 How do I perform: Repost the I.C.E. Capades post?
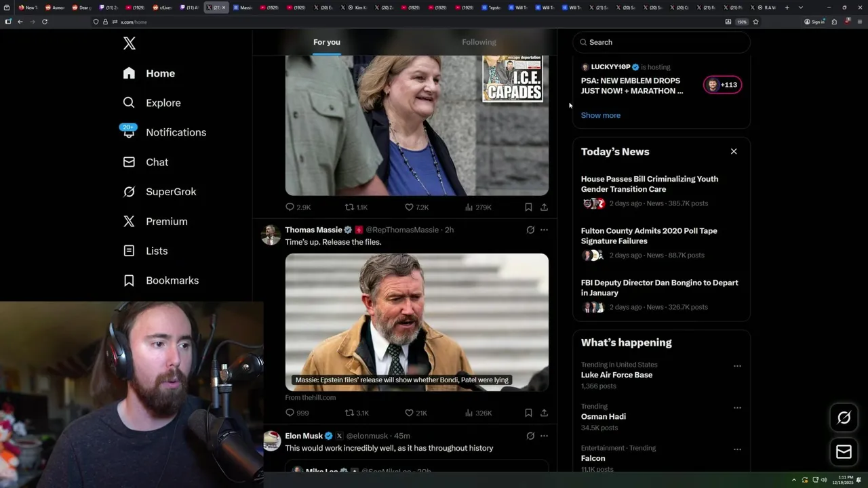pyautogui.click(x=356, y=207)
